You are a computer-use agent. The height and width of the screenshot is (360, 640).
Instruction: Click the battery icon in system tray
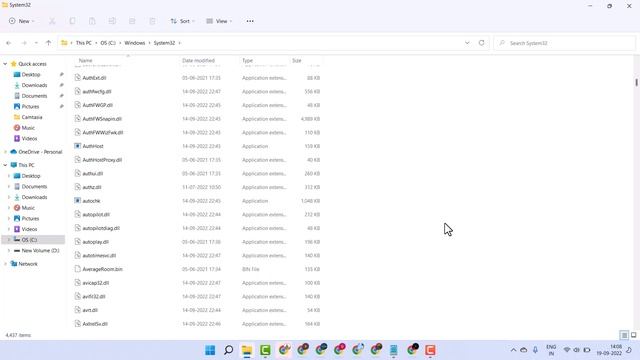pos(587,350)
